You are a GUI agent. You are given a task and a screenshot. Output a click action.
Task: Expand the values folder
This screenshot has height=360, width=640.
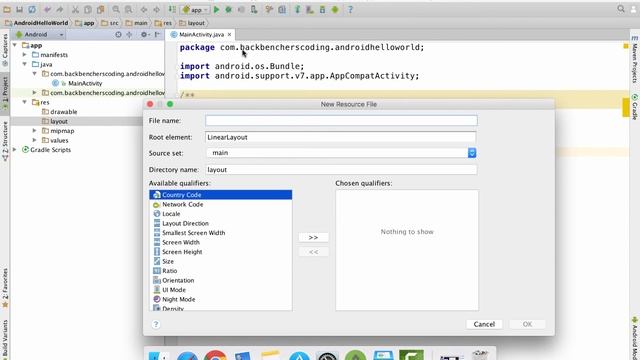tap(34, 140)
